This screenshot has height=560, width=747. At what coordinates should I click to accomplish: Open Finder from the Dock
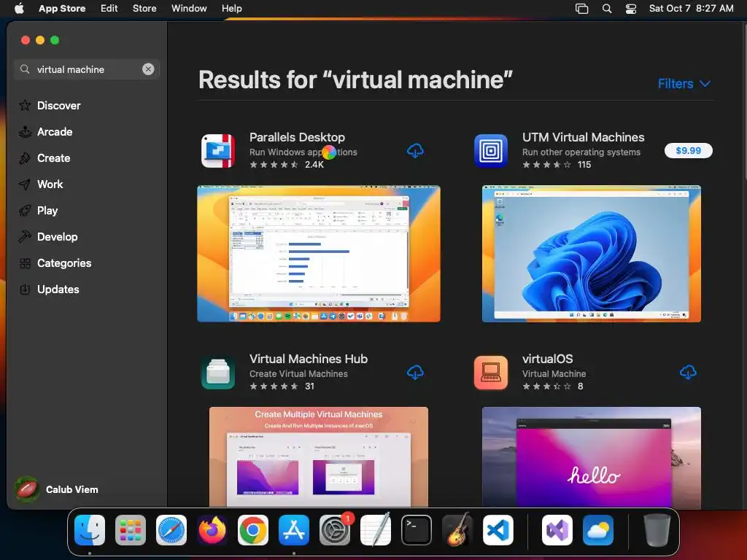coord(90,530)
